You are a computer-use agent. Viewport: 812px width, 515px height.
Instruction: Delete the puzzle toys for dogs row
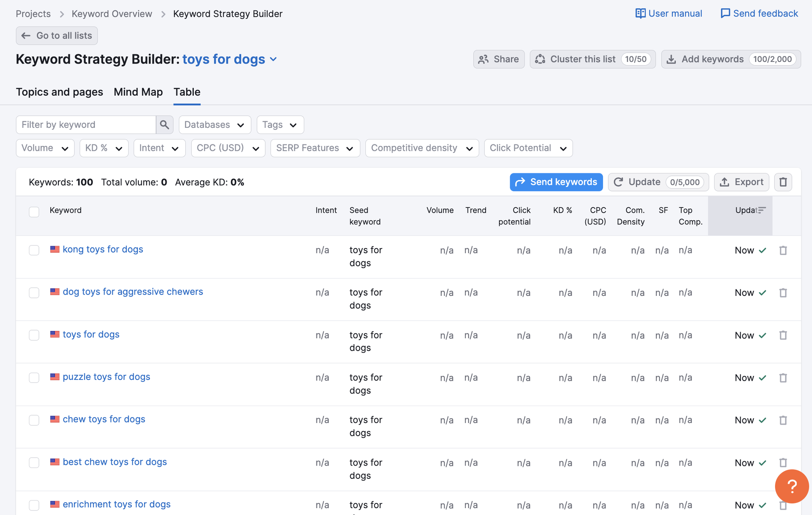pos(783,378)
